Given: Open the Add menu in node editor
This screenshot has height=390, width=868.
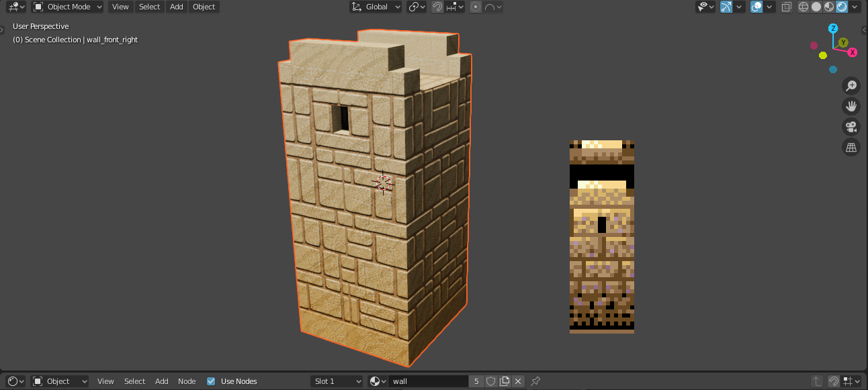Looking at the screenshot, I should point(162,381).
